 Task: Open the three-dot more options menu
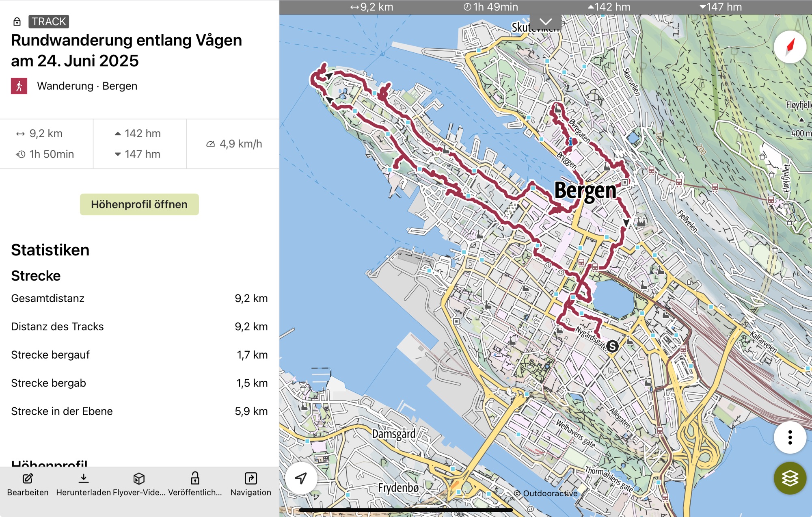(x=790, y=437)
